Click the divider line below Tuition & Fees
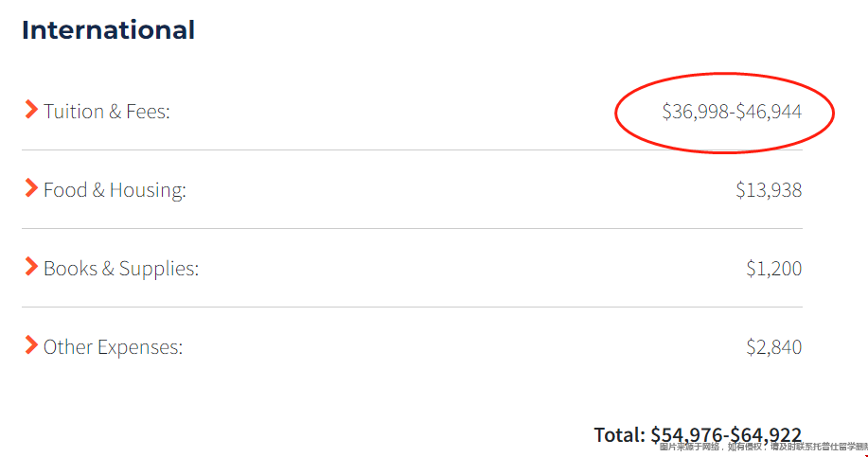Image resolution: width=868 pixels, height=457 pixels. click(x=412, y=149)
